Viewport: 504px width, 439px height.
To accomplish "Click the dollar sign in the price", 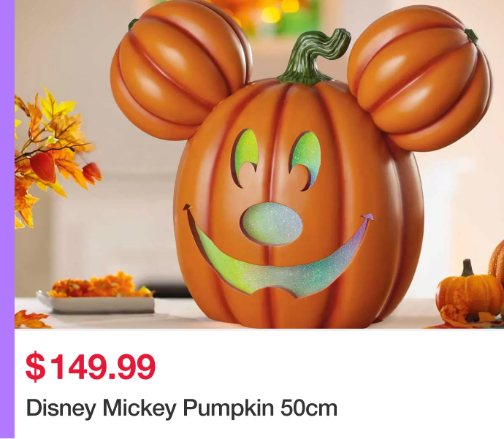I will 35,367.
